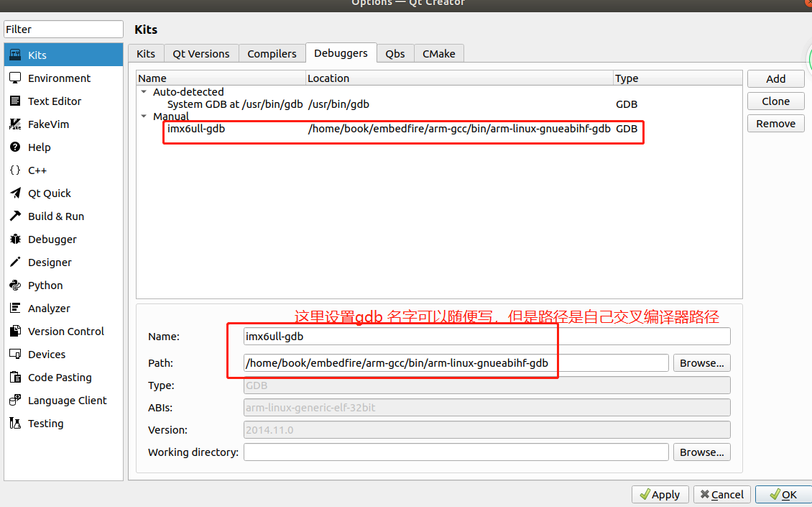Open Python settings icon
Viewport: 812px width, 507px height.
pos(16,285)
